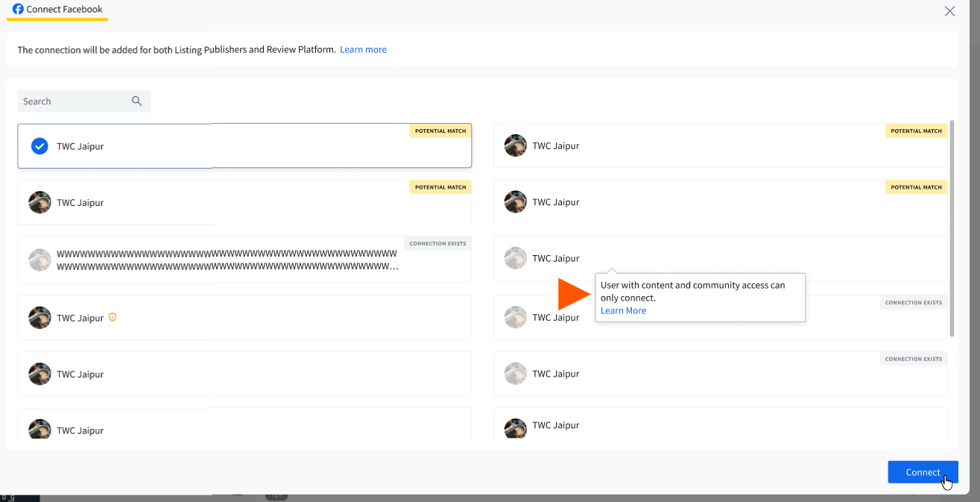This screenshot has height=502, width=980.
Task: Select the long WWWWWW page row
Action: [244, 260]
